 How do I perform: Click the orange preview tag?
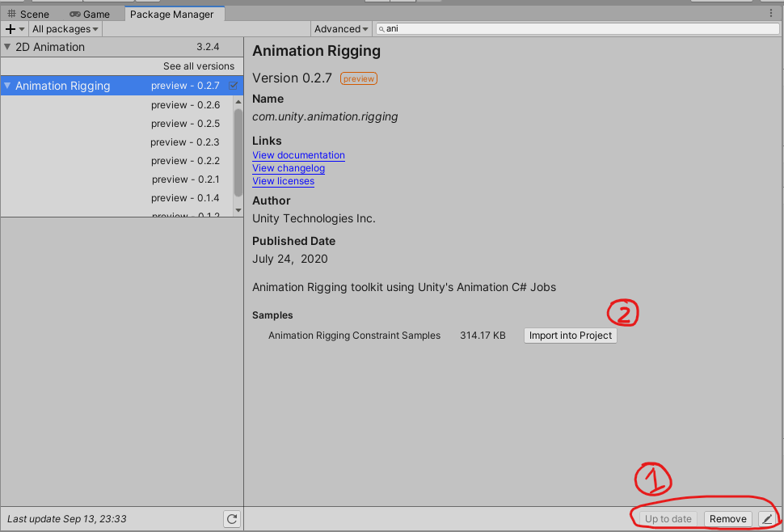(x=359, y=78)
